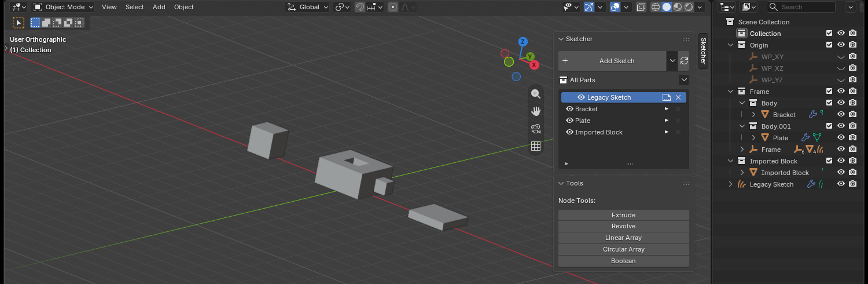Choose Invert selection mode icon

(68, 23)
